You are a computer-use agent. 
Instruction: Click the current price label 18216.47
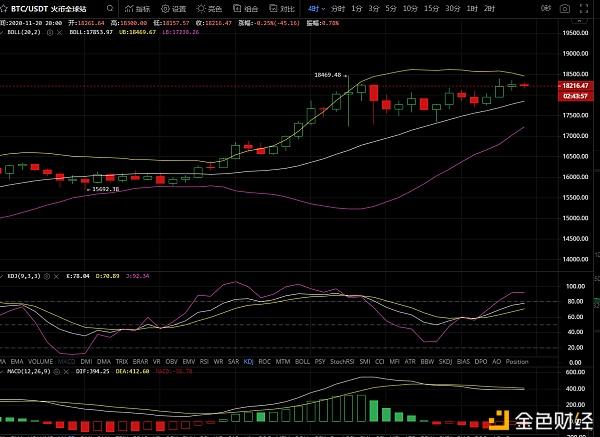[576, 86]
